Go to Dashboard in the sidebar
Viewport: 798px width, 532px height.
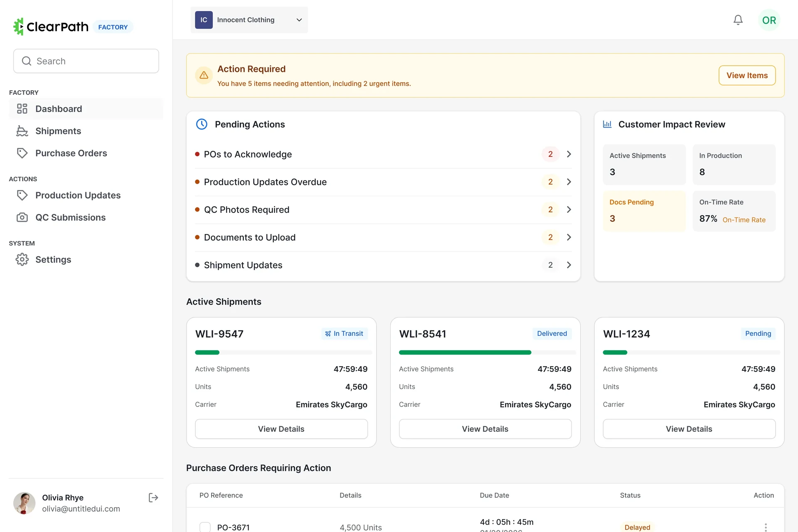coord(86,109)
